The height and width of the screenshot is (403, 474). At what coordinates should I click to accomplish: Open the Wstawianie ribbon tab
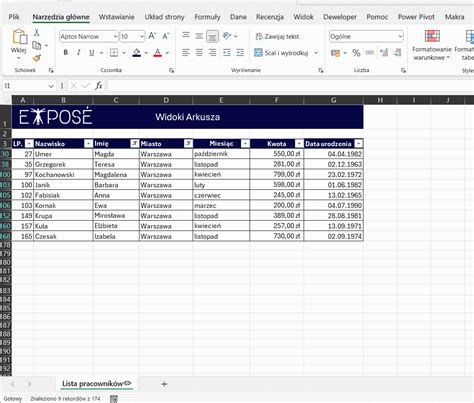pos(116,17)
